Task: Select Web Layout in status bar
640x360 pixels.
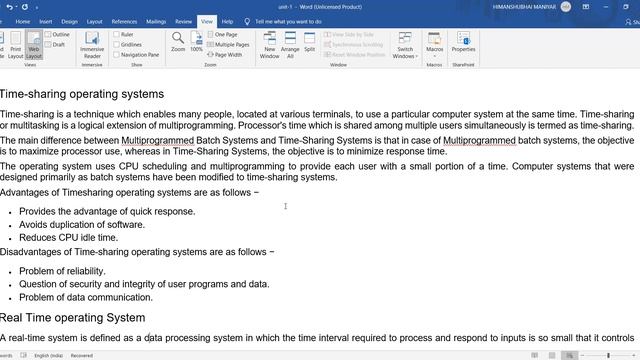Action: pos(569,356)
